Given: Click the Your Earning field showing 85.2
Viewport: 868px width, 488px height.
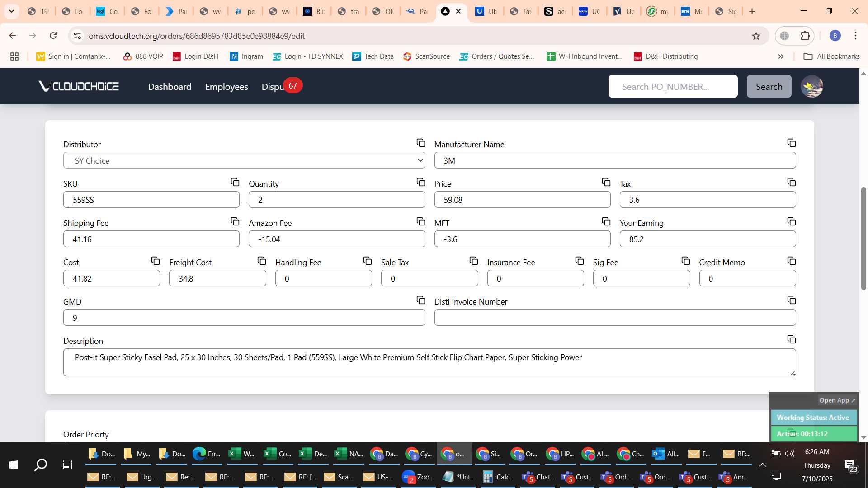Looking at the screenshot, I should pos(708,239).
